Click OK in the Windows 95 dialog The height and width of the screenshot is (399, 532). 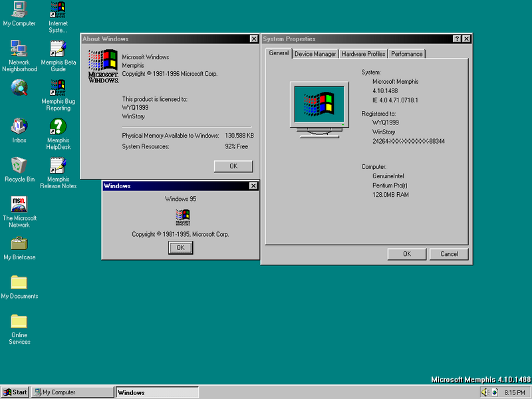click(x=180, y=247)
